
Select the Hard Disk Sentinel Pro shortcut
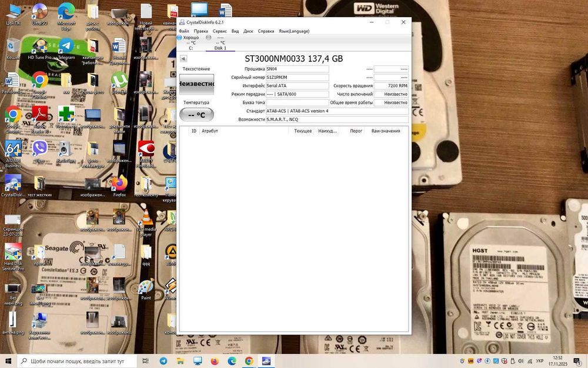13,258
